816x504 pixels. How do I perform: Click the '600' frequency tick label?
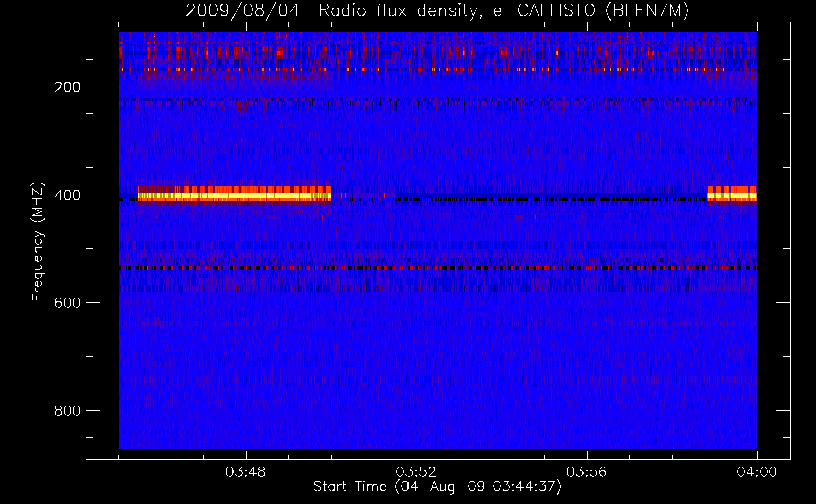tap(68, 303)
